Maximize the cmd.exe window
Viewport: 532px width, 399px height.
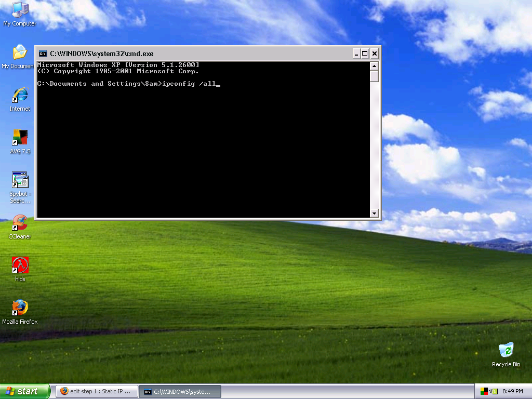[365, 54]
